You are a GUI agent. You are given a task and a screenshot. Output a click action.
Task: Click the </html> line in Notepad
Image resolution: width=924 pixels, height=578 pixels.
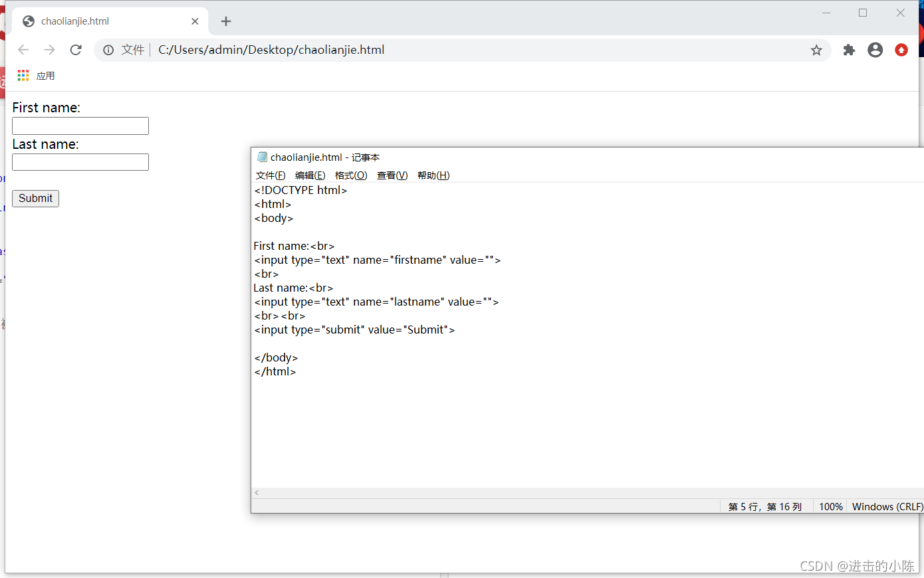[275, 371]
